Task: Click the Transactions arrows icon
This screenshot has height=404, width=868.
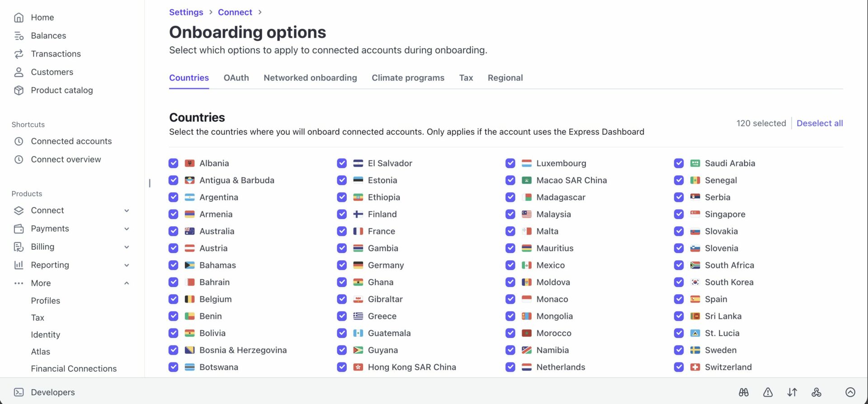Action: tap(19, 54)
